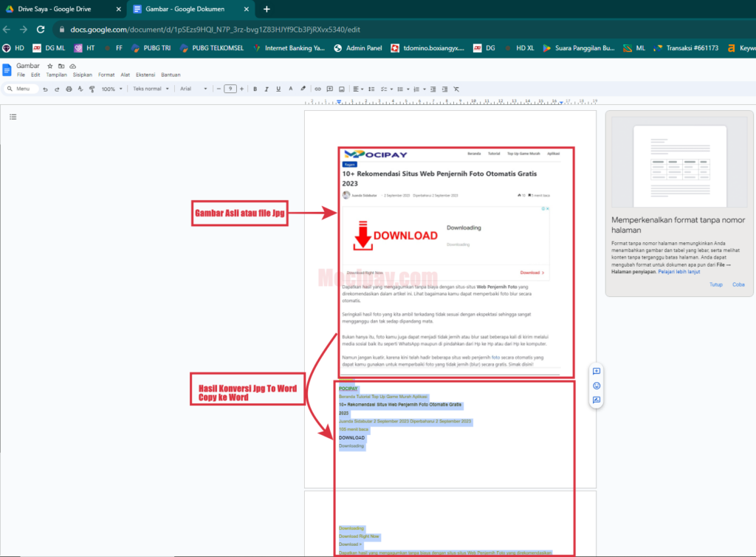Insert an image via the image icon
The width and height of the screenshot is (756, 557).
[x=343, y=89]
